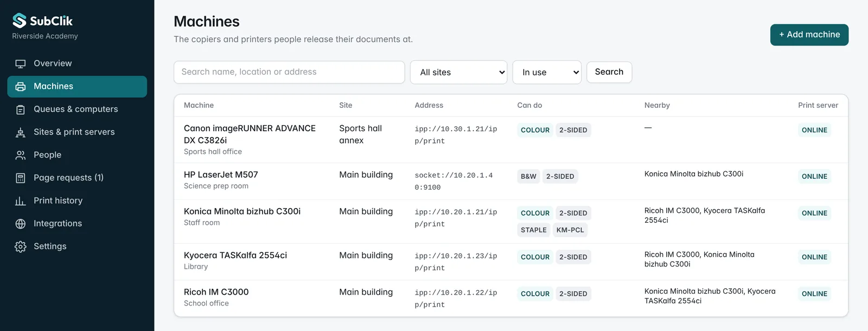Screen dimensions: 868x331
Task: Click the Print history chart icon
Action: [x=21, y=201]
